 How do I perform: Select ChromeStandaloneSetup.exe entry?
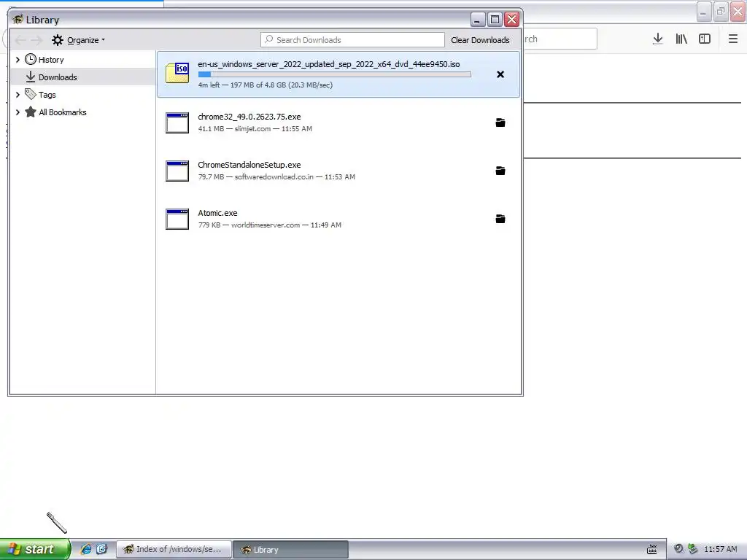(338, 171)
